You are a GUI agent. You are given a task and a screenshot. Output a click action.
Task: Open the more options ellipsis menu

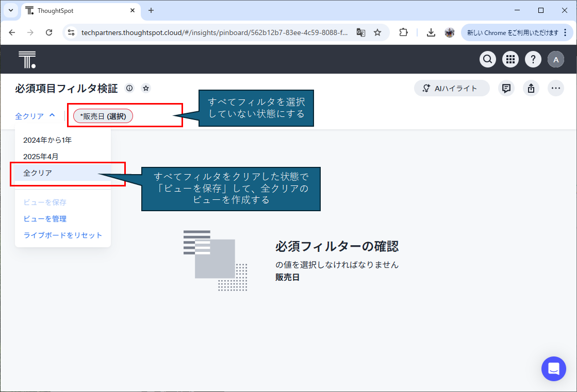tap(556, 88)
